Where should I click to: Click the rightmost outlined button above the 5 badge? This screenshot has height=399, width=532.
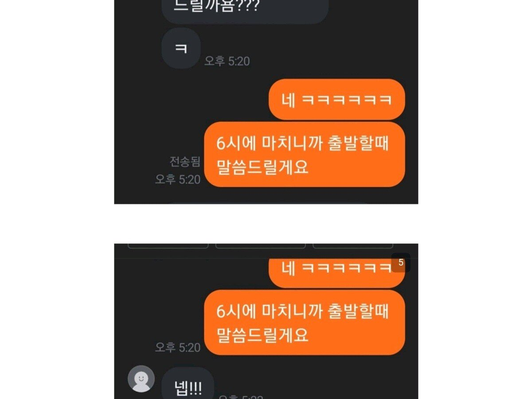tap(353, 246)
